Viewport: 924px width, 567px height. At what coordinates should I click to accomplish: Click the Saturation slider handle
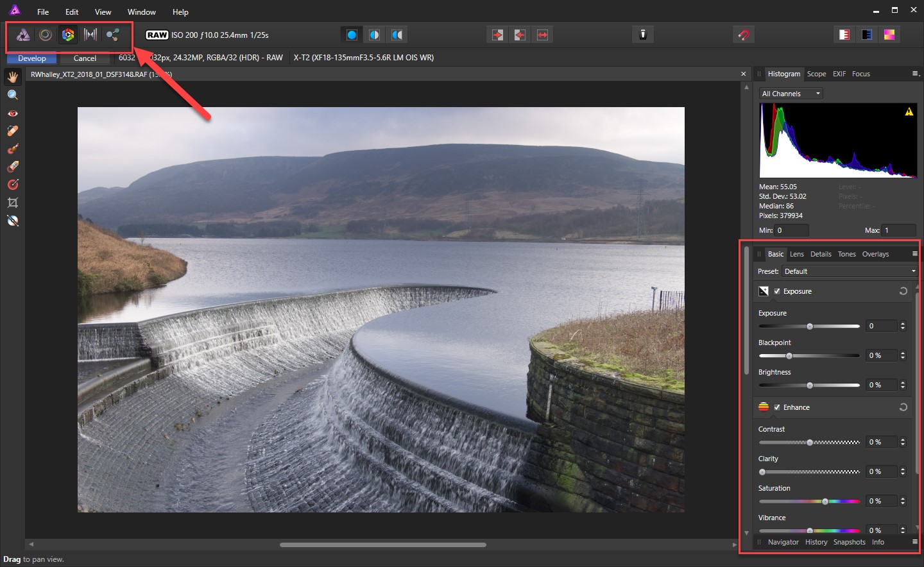825,502
